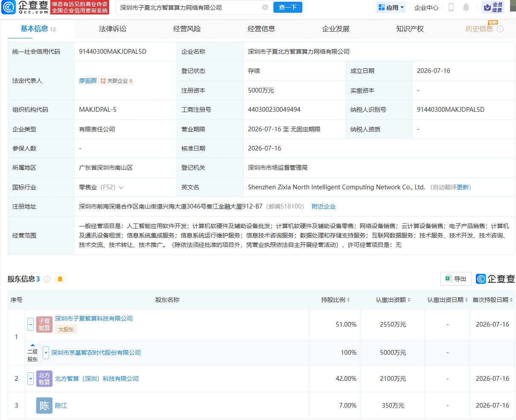This screenshot has width=516, height=420.
Task: Select the 成立日期 value 2026-07-16
Action: (x=434, y=71)
